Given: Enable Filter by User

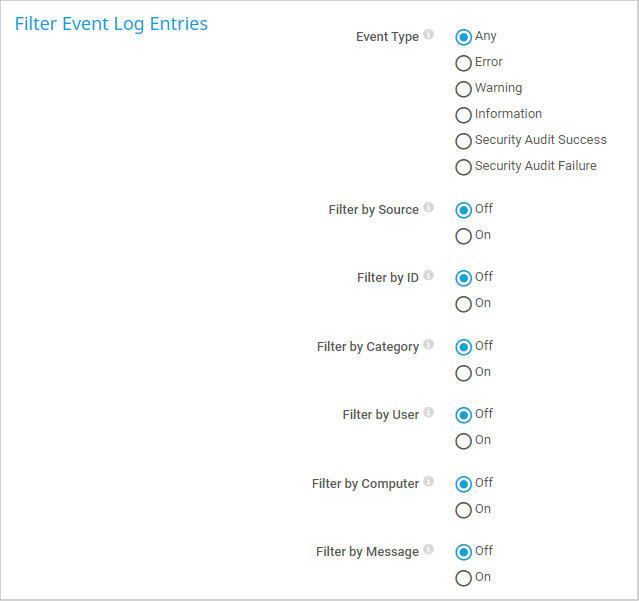Looking at the screenshot, I should (463, 441).
